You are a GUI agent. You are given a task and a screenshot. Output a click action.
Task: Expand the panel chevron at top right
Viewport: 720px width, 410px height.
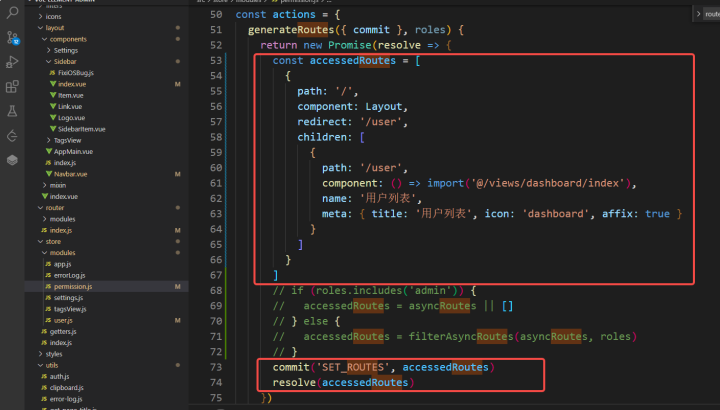click(698, 14)
